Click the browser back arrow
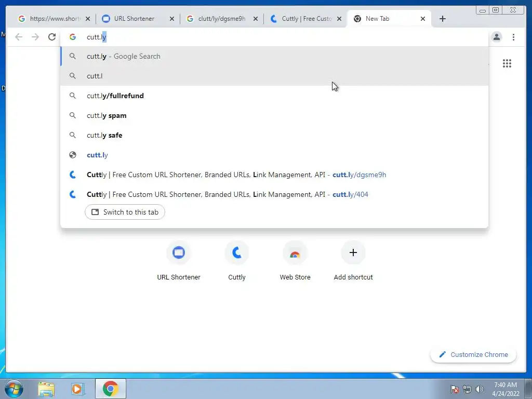Viewport: 532px width, 399px height. 19,37
